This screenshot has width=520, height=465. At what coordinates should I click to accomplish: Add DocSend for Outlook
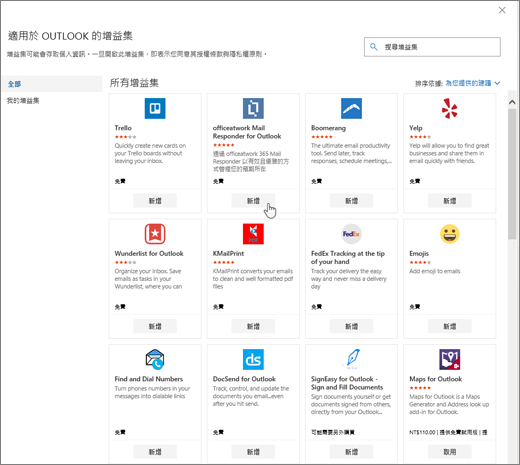tap(253, 452)
